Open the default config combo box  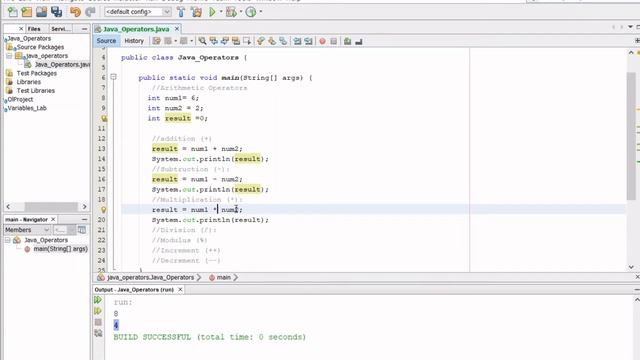[x=138, y=12]
